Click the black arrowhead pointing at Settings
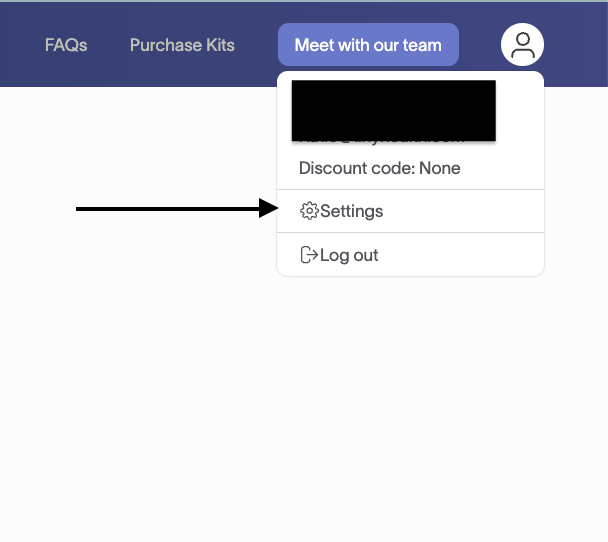 point(268,209)
